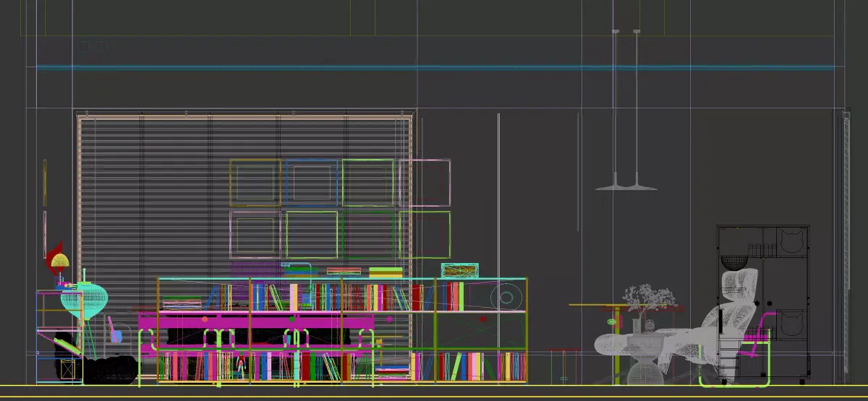Select the lime green frame, bottom right of grid
This screenshot has height=401, width=868.
(x=425, y=234)
